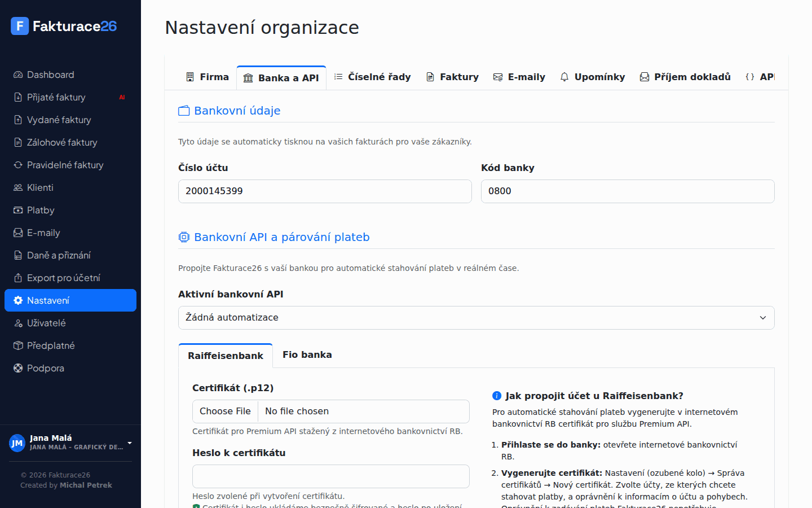
Task: Click the inbox icon on Příjem dokladů tab
Action: tap(645, 77)
